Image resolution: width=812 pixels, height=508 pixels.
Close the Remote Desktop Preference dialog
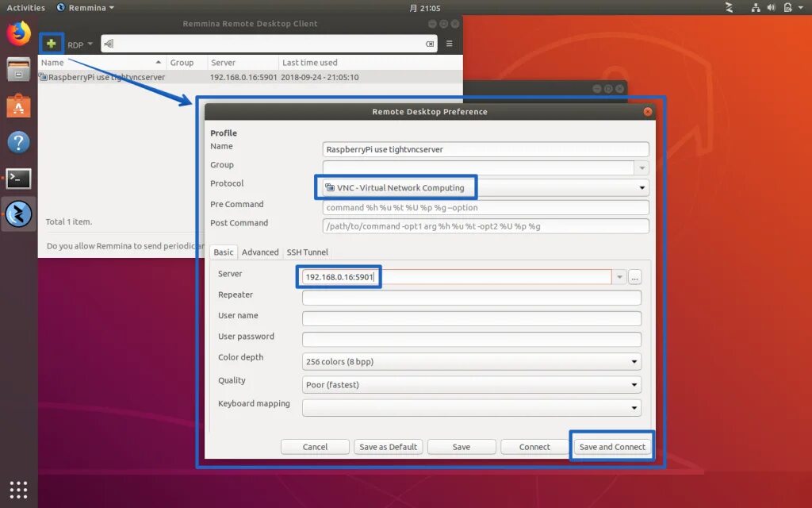tap(647, 111)
